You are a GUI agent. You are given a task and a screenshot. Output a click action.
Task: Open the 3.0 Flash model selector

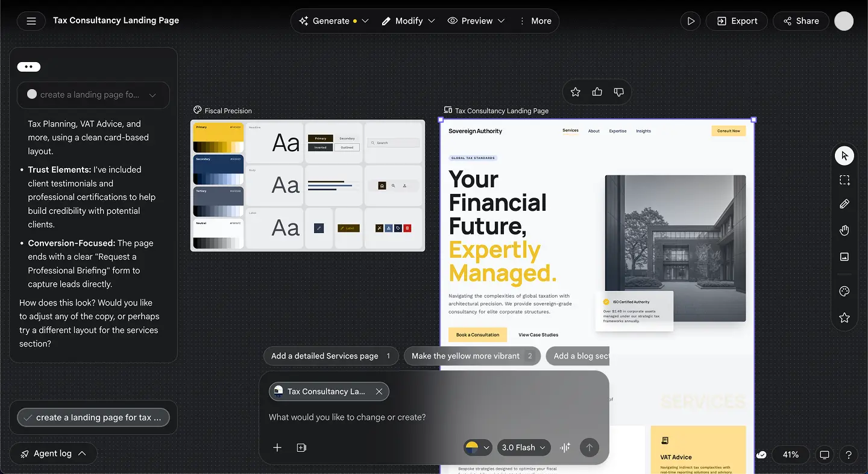point(523,447)
